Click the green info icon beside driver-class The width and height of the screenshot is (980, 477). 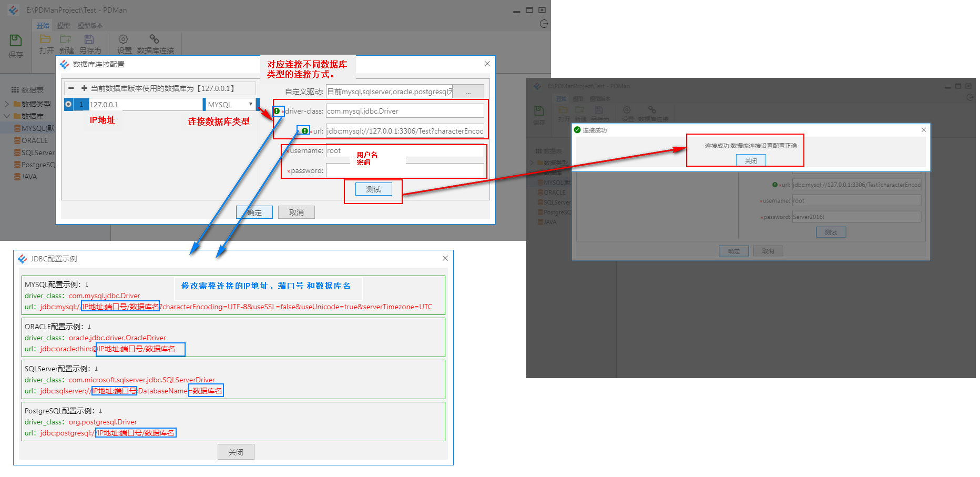pos(277,111)
